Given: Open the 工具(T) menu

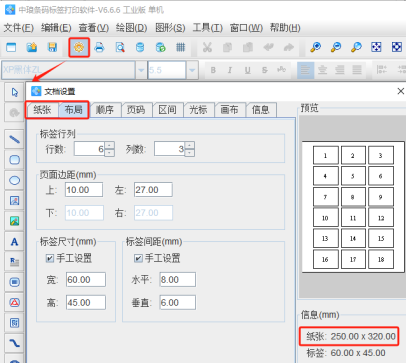Looking at the screenshot, I should tap(207, 28).
